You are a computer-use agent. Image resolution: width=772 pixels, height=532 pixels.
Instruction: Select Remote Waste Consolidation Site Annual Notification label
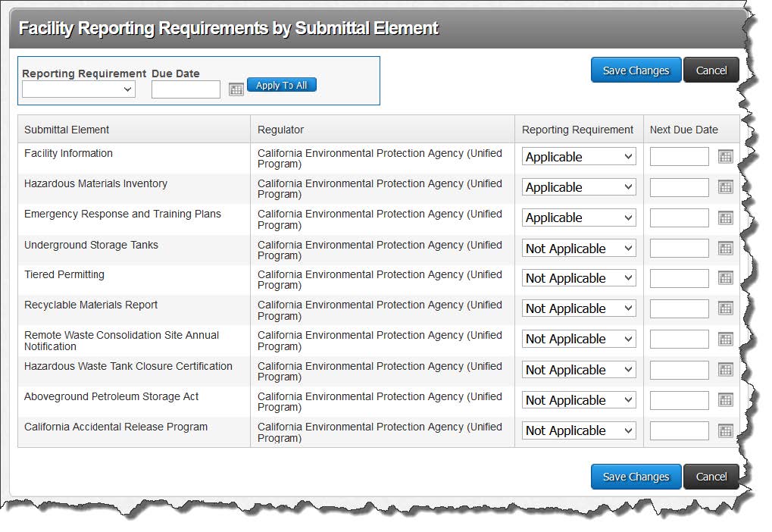click(x=122, y=340)
